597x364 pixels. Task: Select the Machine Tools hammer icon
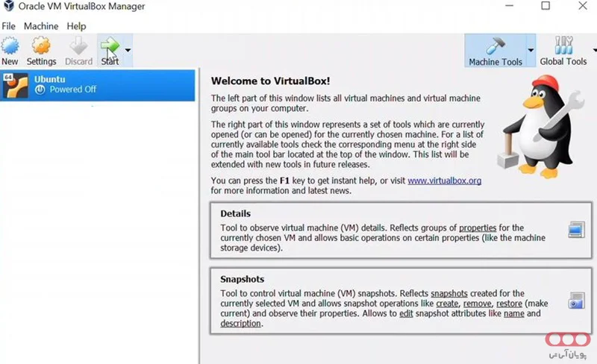pyautogui.click(x=496, y=45)
